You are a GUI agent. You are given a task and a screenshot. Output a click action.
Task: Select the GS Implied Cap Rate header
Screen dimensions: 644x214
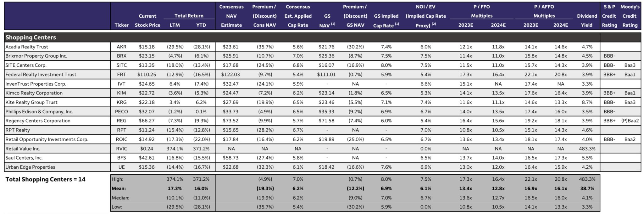[386, 21]
